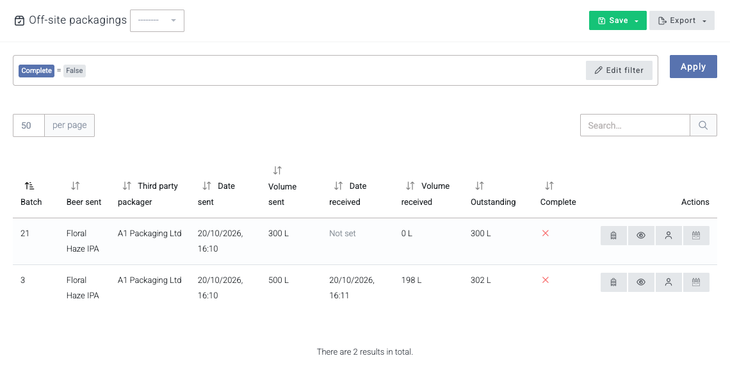Viewport: 730px width, 370px height.
Task: Click the calendar icon for batch 21
Action: click(696, 235)
